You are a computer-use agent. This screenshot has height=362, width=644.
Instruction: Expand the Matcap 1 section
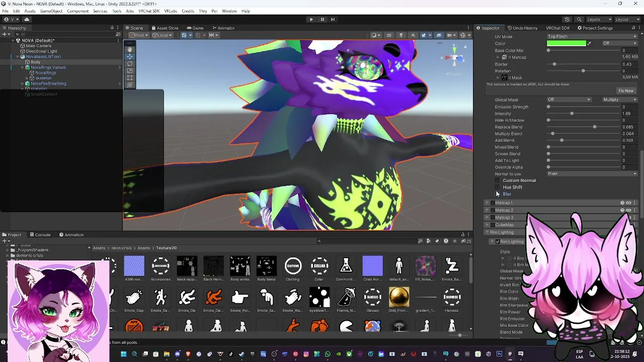click(x=487, y=203)
